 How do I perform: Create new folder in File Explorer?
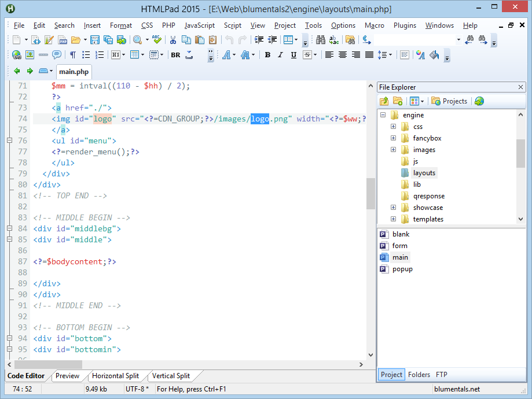pos(397,101)
